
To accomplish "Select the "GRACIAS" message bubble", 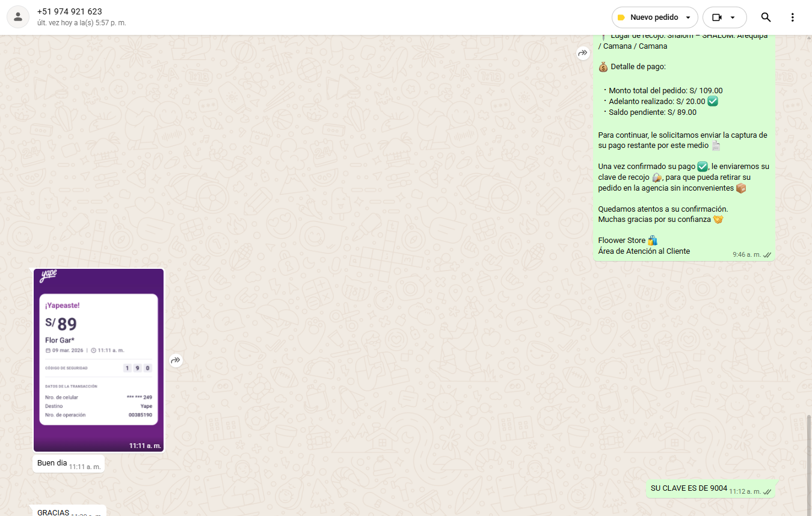I will (53, 512).
